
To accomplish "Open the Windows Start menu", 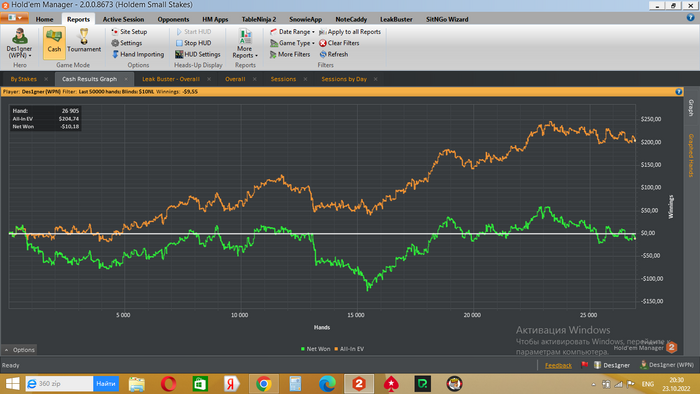I will 12,384.
